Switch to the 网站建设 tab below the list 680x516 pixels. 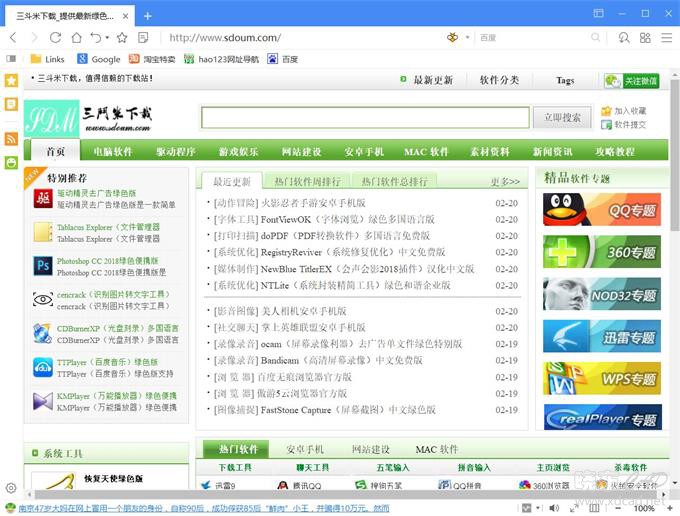click(371, 449)
